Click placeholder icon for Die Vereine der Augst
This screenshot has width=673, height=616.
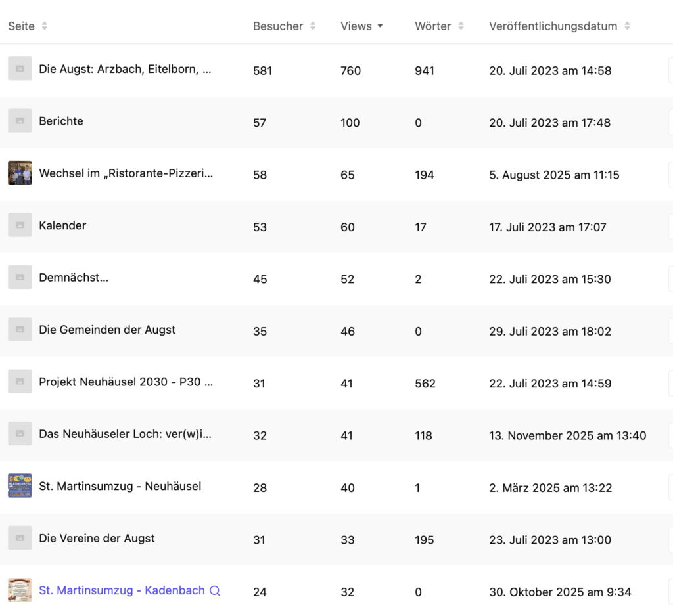click(20, 539)
